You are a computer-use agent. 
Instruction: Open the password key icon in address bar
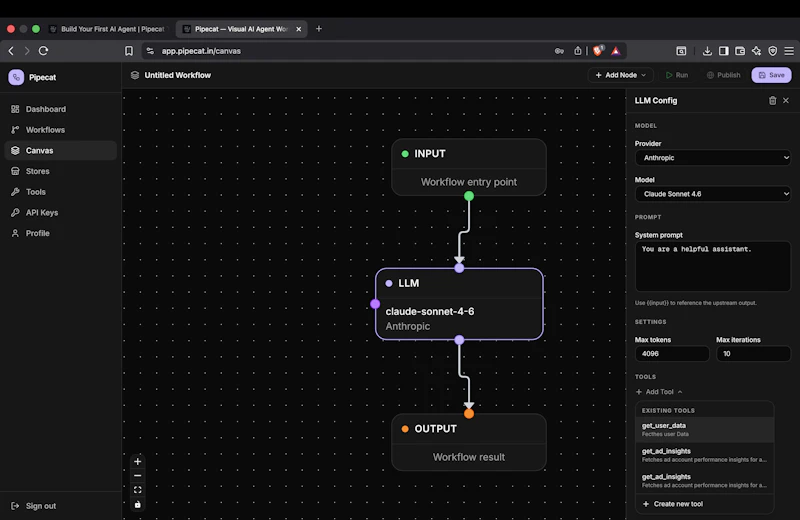[x=559, y=51]
